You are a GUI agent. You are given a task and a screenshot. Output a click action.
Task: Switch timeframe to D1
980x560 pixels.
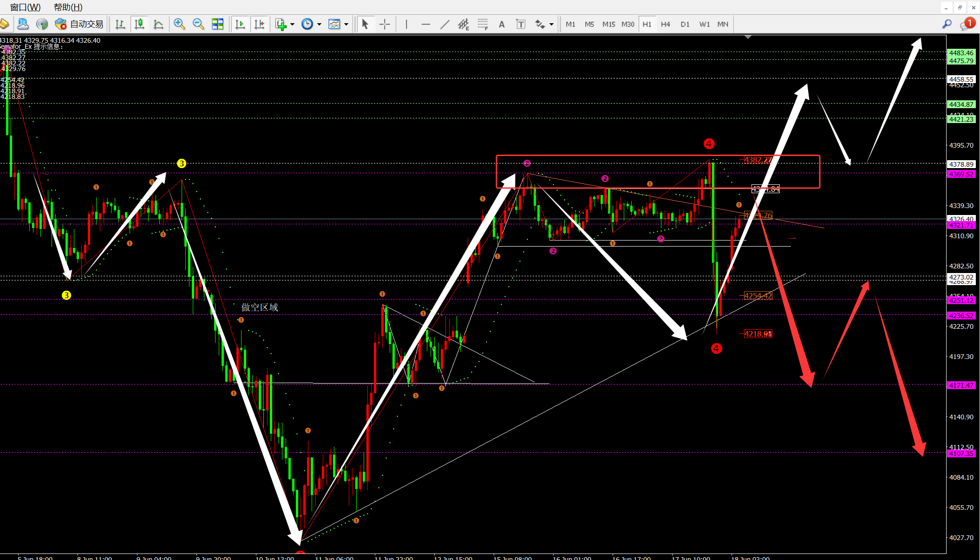685,24
